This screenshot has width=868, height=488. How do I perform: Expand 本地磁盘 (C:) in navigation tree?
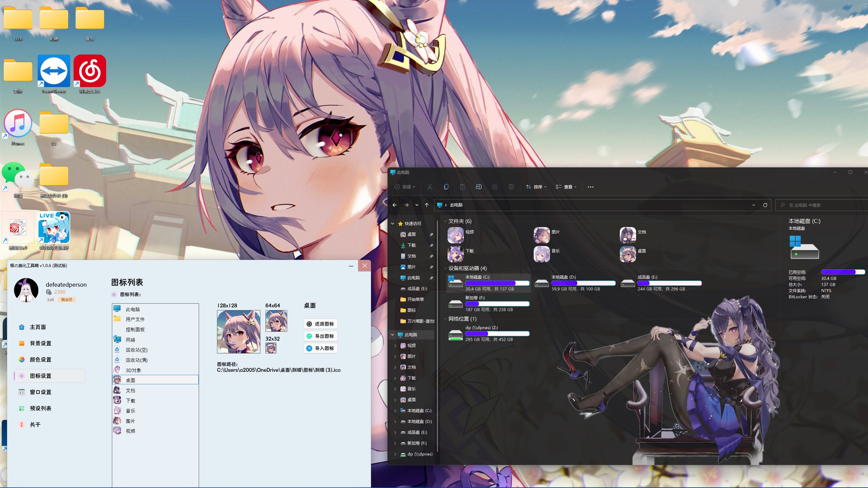click(395, 411)
